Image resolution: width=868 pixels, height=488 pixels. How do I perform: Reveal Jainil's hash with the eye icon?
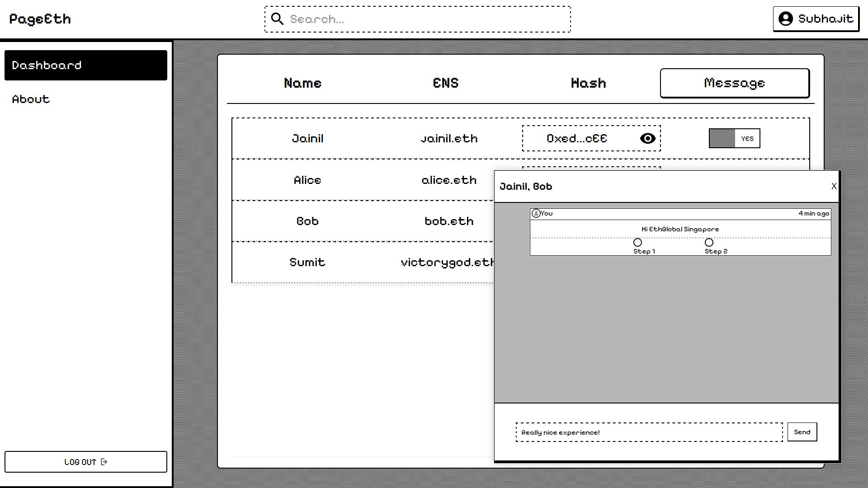647,139
